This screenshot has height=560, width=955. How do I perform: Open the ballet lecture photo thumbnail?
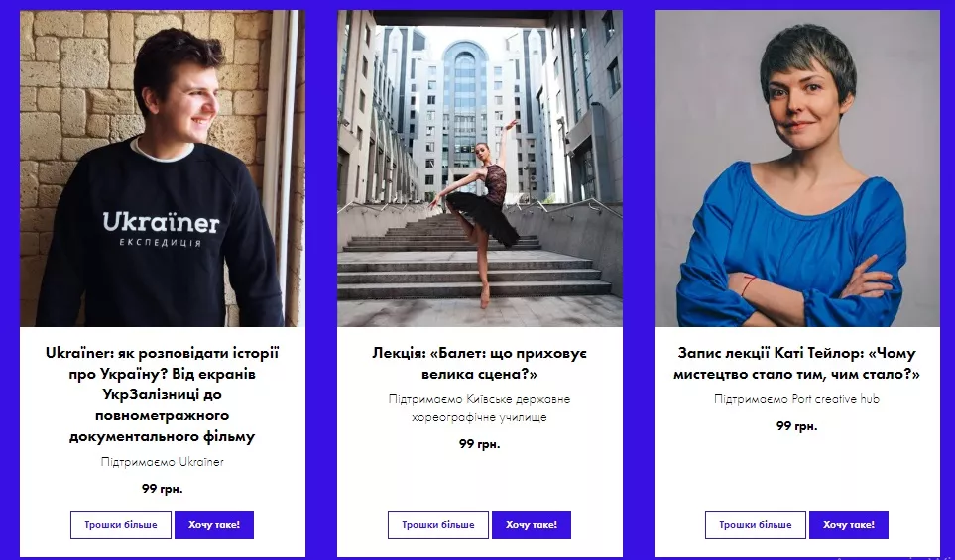(480, 168)
